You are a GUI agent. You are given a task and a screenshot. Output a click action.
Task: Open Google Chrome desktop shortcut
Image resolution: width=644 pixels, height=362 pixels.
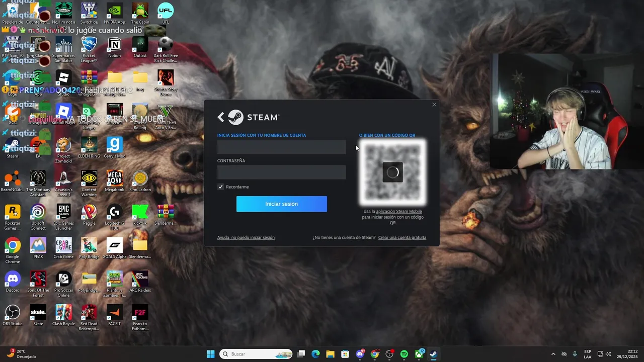coord(12,251)
